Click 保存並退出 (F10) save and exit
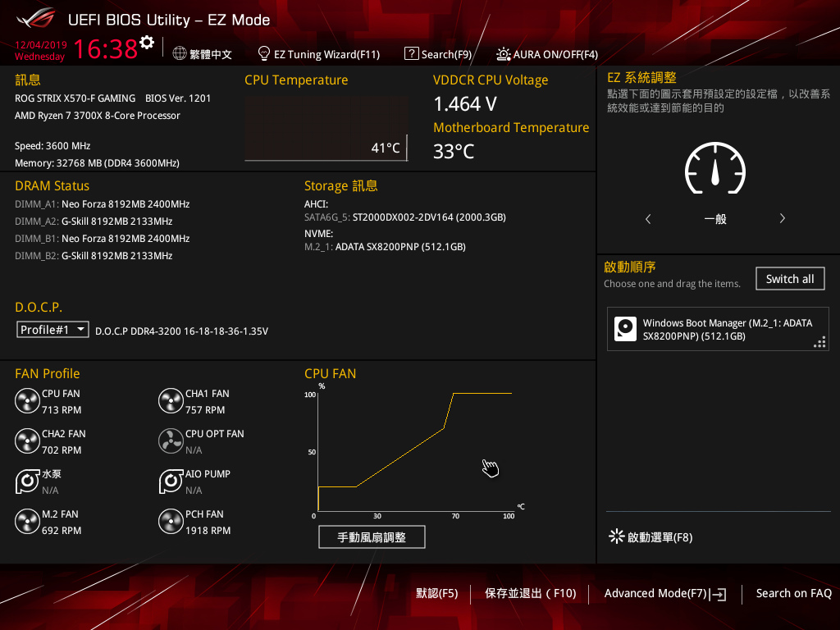Image resolution: width=840 pixels, height=630 pixels. pyautogui.click(x=531, y=593)
